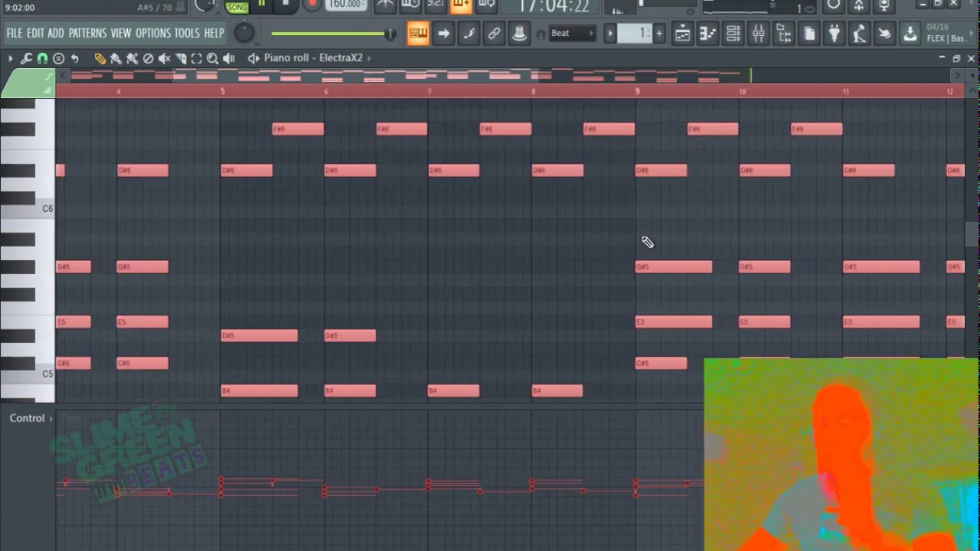Toggle the step editing arrow button
The height and width of the screenshot is (551, 980).
(x=443, y=34)
